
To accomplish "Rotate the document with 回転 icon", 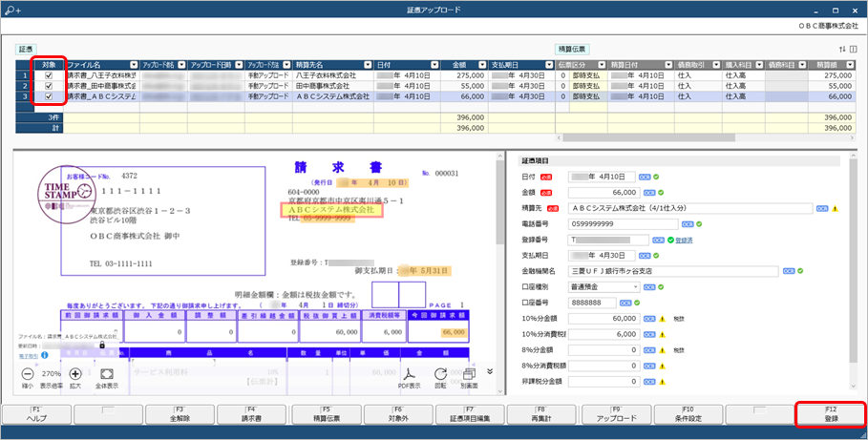I will coord(440,374).
